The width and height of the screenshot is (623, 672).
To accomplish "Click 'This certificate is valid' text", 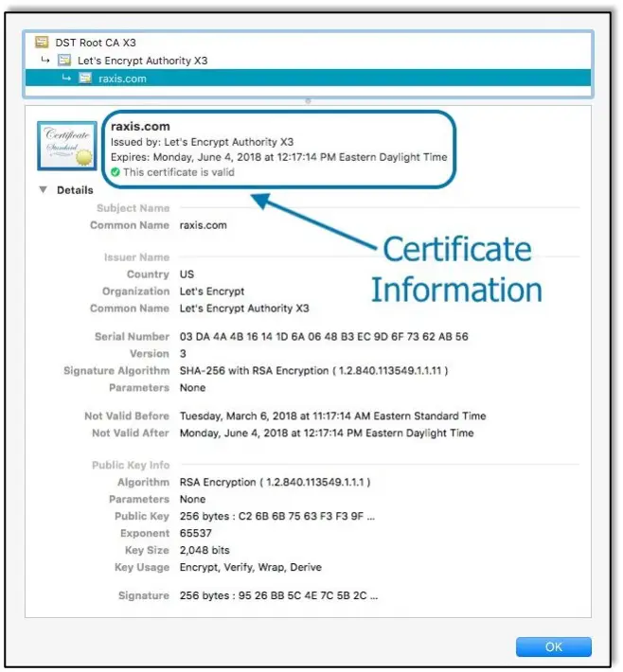I will pyautogui.click(x=179, y=172).
